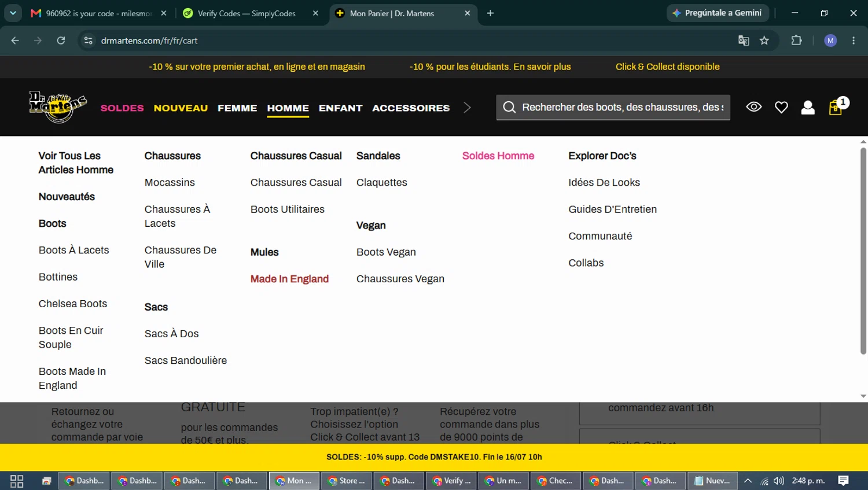Screen dimensions: 868x490
Task: Click the yellow SOLDES DMSTAKE10 promo bar
Action: 434,457
